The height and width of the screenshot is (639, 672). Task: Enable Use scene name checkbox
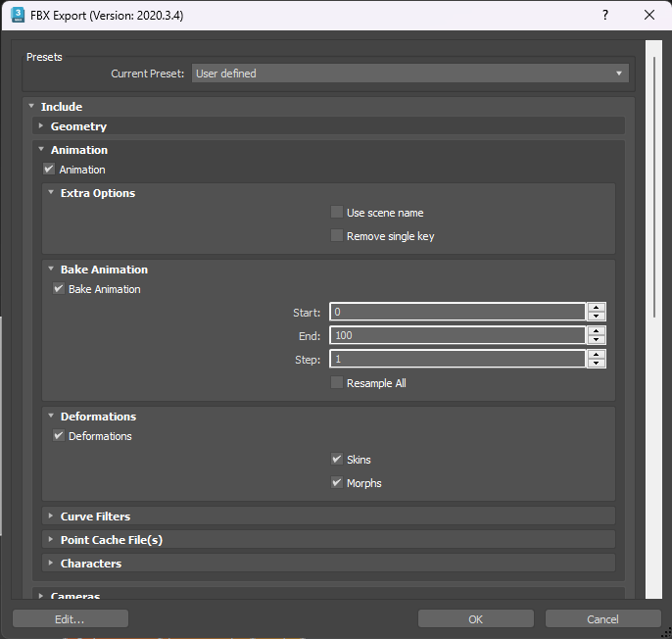[337, 213]
